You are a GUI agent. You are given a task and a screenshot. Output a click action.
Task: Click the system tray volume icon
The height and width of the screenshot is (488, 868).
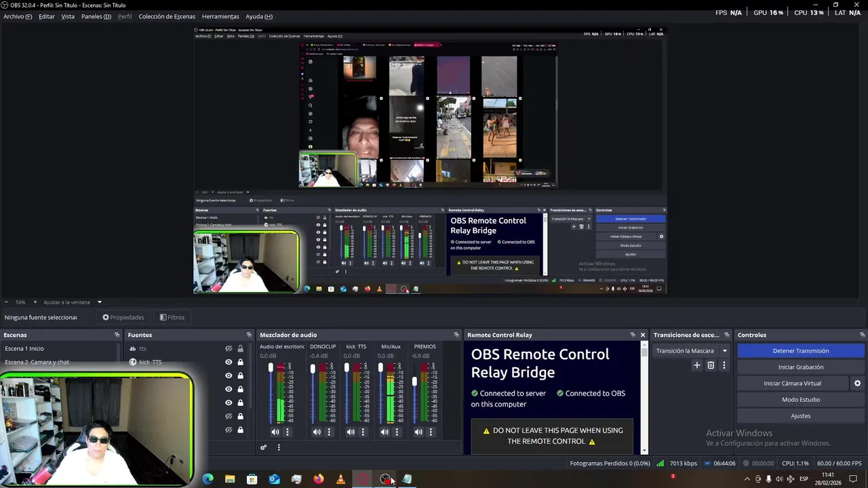(779, 479)
